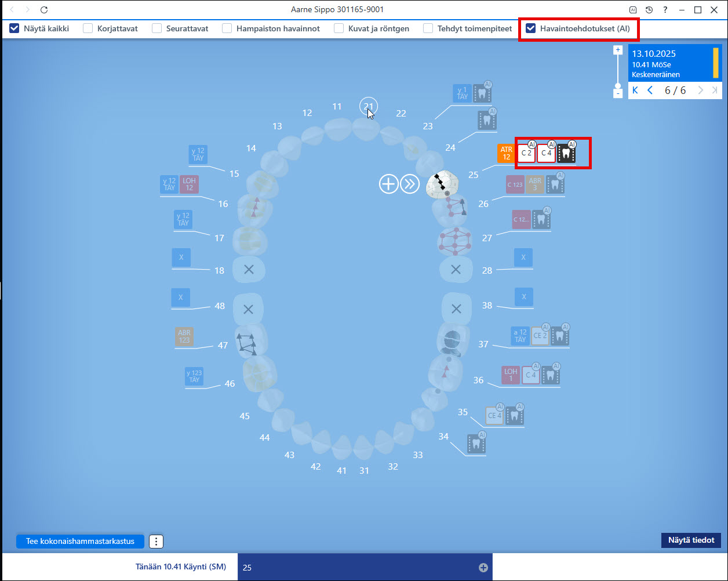Enable the Tehdyt toimenpiteet checkbox
This screenshot has height=581, width=728.
[428, 28]
